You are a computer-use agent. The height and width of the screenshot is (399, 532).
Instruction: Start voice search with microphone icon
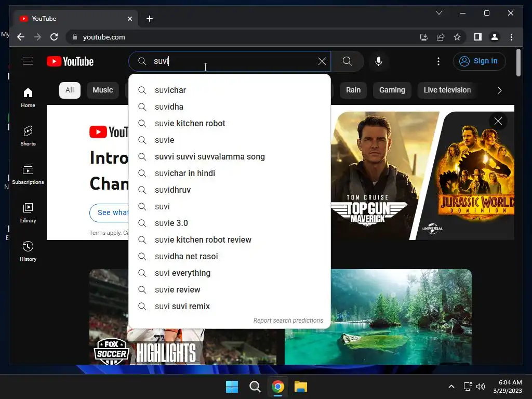pos(379,61)
